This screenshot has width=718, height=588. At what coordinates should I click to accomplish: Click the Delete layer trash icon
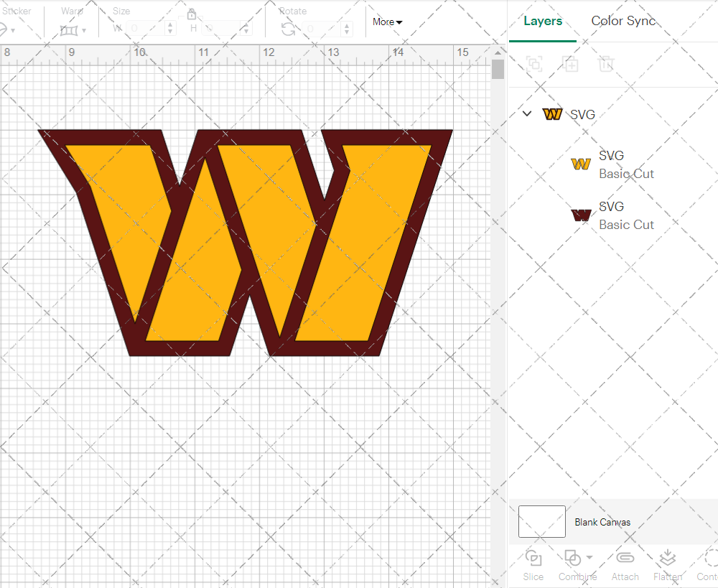point(606,64)
